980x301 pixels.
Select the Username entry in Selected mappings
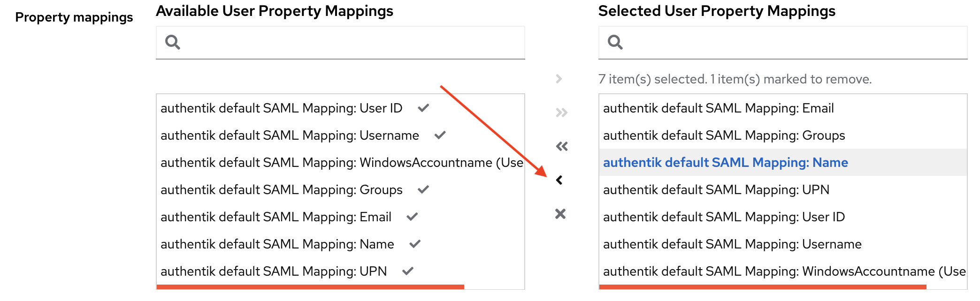click(x=783, y=244)
